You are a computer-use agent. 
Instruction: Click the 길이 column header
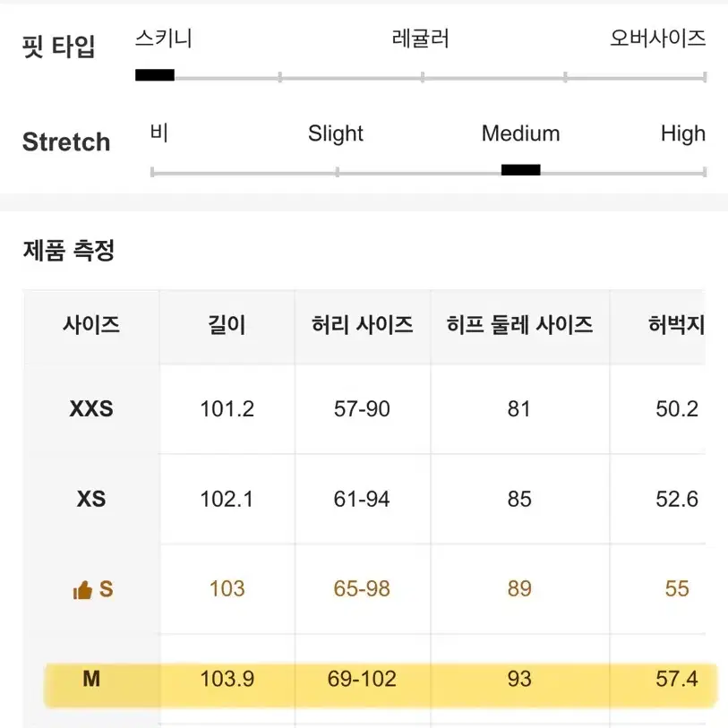pyautogui.click(x=227, y=324)
